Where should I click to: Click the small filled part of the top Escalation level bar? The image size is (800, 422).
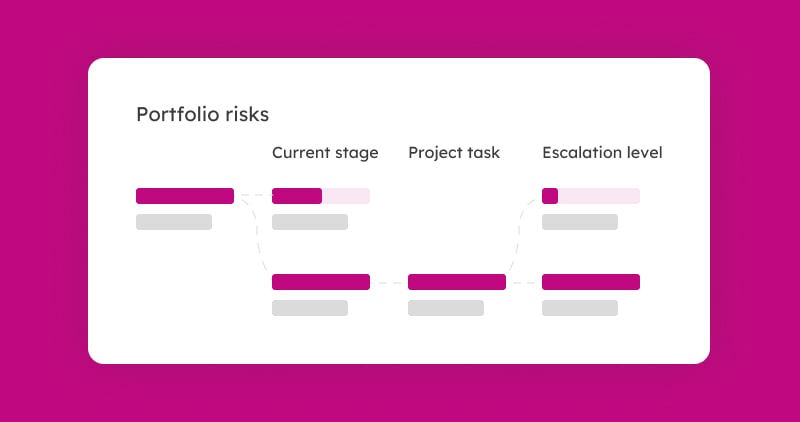pos(550,196)
